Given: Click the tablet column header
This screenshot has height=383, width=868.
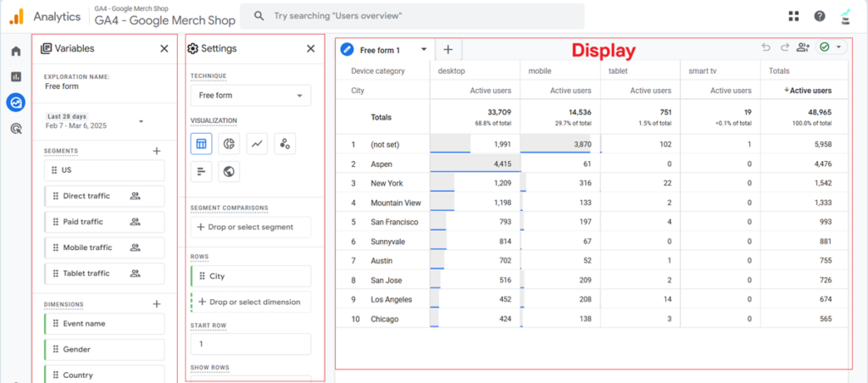Looking at the screenshot, I should [618, 71].
